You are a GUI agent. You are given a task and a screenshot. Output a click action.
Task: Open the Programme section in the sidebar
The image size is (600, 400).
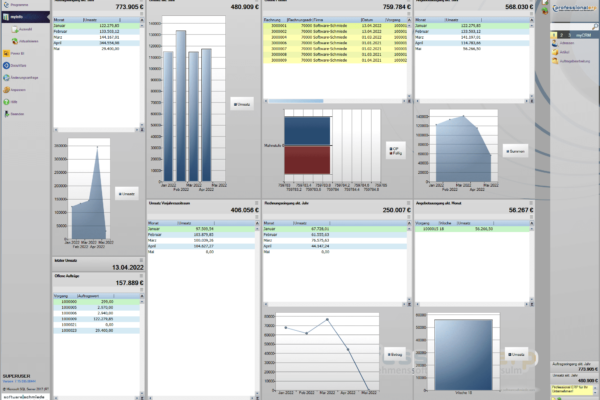coord(20,4)
